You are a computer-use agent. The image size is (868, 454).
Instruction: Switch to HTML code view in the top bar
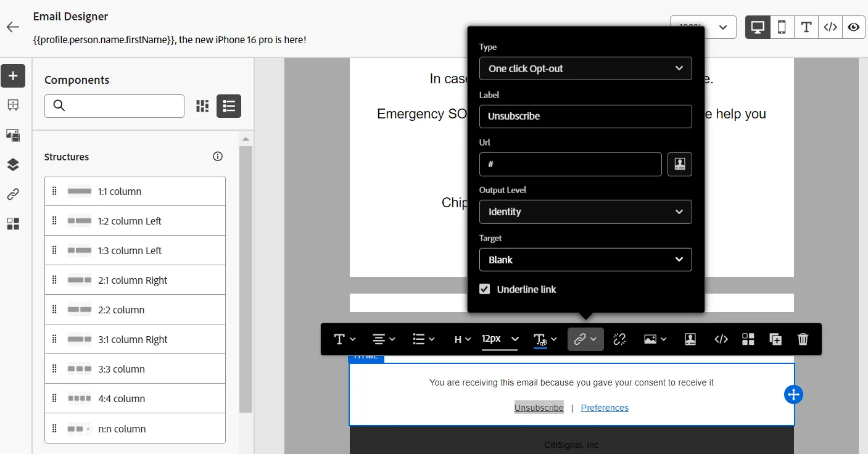[830, 27]
